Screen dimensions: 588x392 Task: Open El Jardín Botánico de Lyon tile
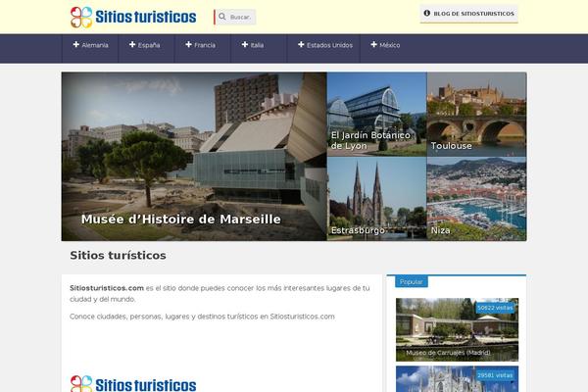coord(377,115)
